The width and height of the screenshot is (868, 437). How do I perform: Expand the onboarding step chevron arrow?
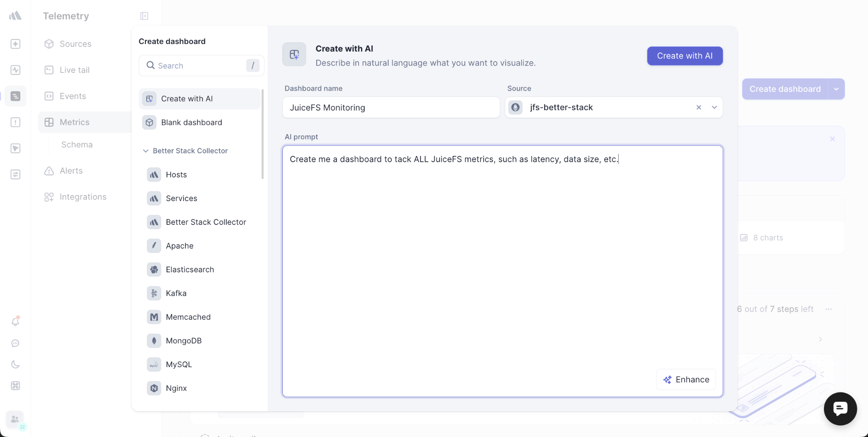click(821, 339)
